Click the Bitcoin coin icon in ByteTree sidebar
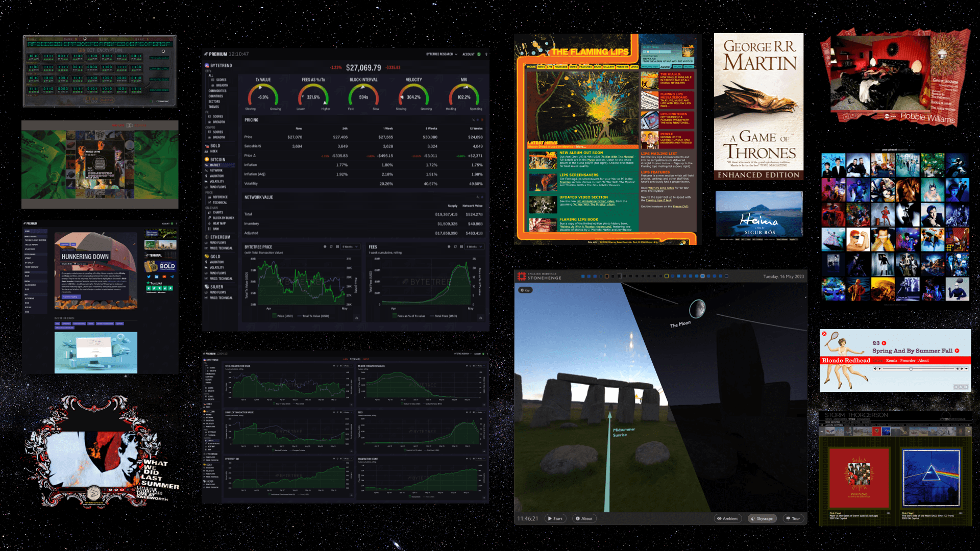The height and width of the screenshot is (551, 980). [x=207, y=159]
